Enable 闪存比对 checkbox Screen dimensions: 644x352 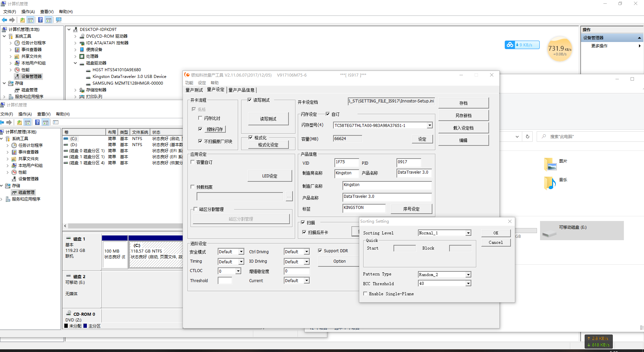pyautogui.click(x=200, y=118)
